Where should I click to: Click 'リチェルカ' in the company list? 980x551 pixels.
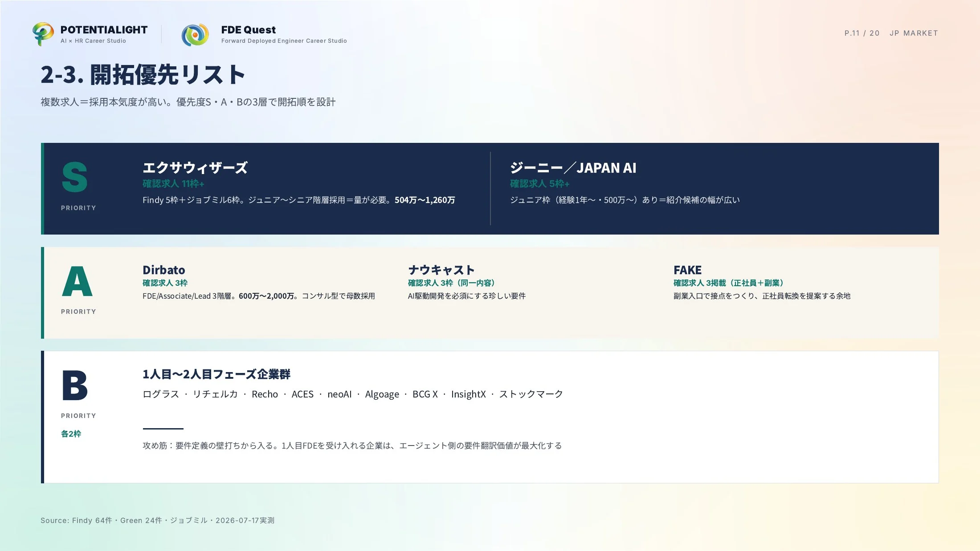pyautogui.click(x=216, y=394)
